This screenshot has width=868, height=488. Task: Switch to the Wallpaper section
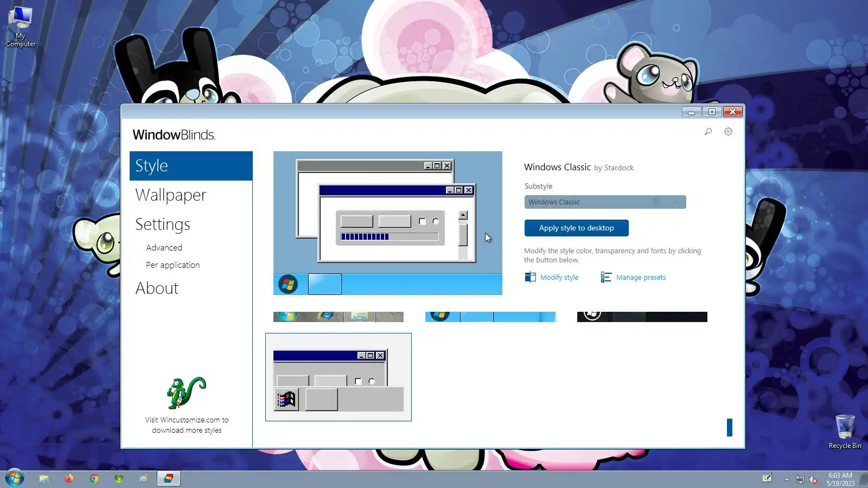171,195
